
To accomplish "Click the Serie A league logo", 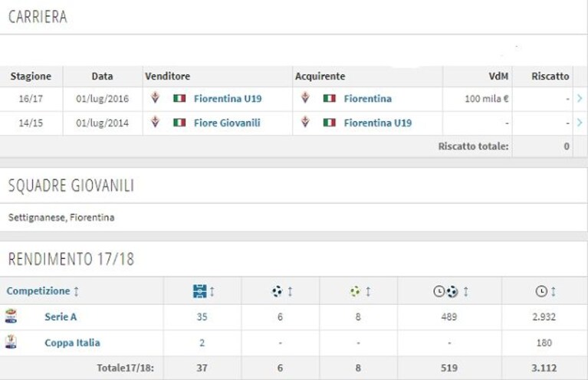I will tap(11, 316).
